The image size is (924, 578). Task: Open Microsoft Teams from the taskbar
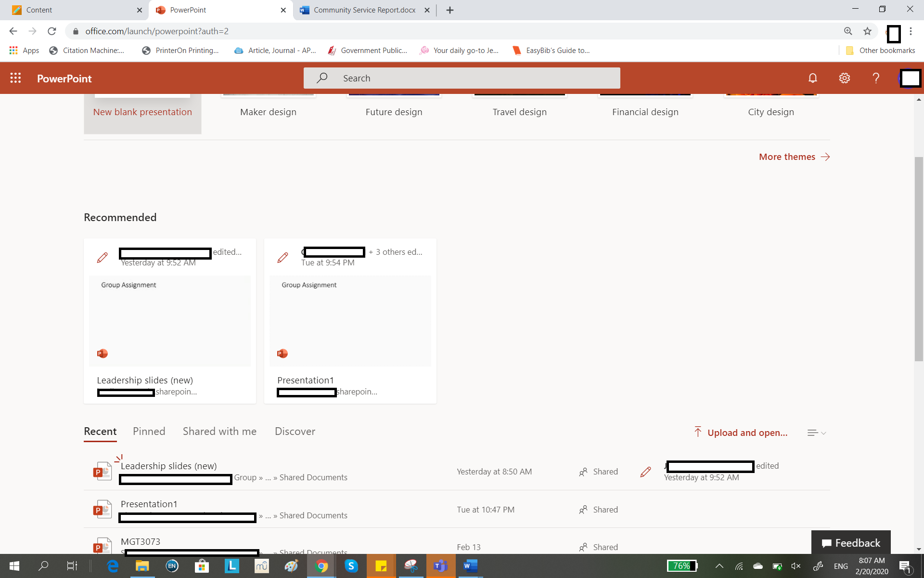440,566
